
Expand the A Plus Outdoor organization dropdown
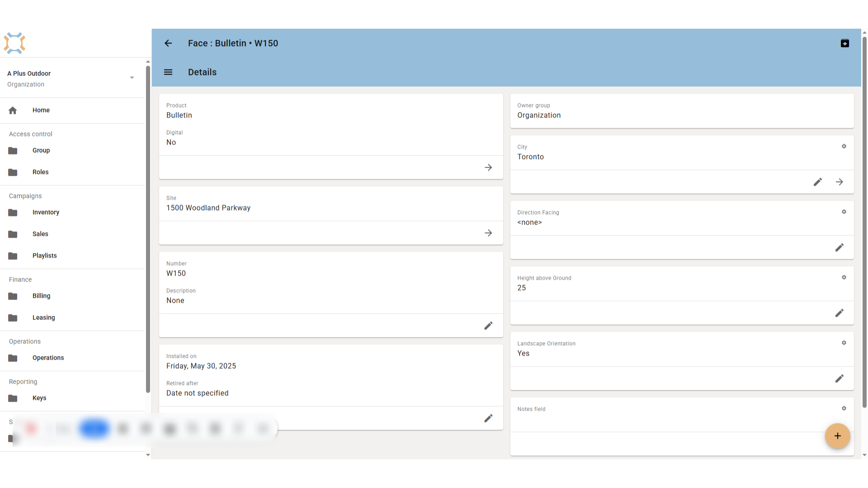[x=132, y=78]
